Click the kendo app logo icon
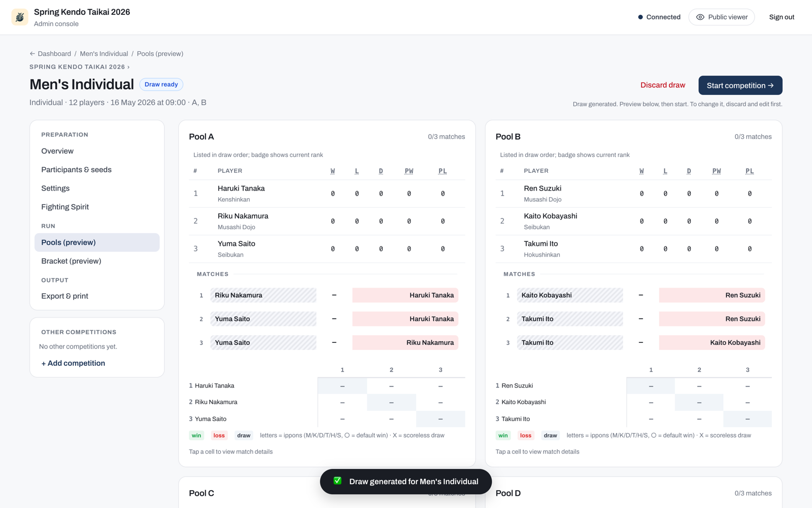This screenshot has height=508, width=812. coord(20,17)
